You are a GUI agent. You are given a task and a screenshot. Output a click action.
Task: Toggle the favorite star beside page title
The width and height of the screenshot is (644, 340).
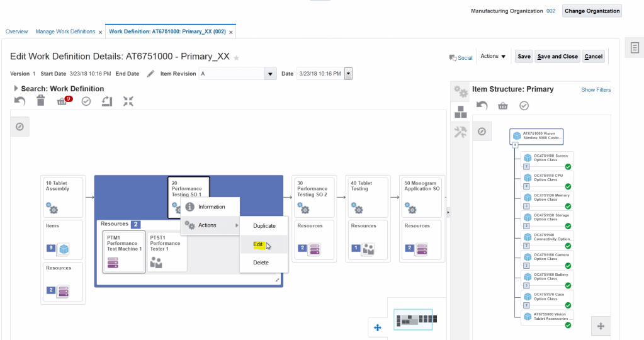click(237, 57)
